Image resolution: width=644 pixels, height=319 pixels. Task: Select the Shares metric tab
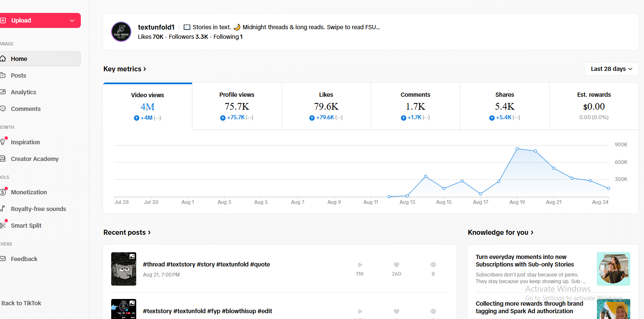[x=505, y=106]
